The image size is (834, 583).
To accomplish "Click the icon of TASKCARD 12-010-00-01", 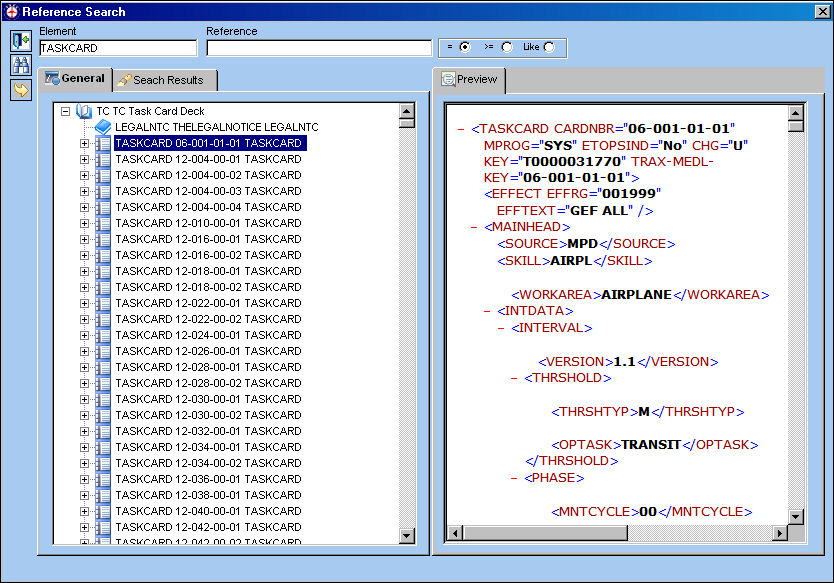I will pos(103,223).
